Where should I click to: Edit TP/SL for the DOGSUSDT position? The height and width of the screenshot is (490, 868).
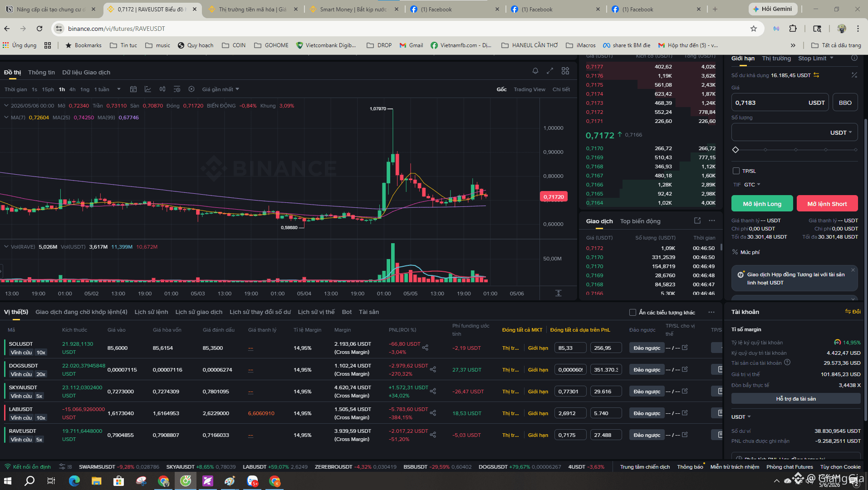685,369
